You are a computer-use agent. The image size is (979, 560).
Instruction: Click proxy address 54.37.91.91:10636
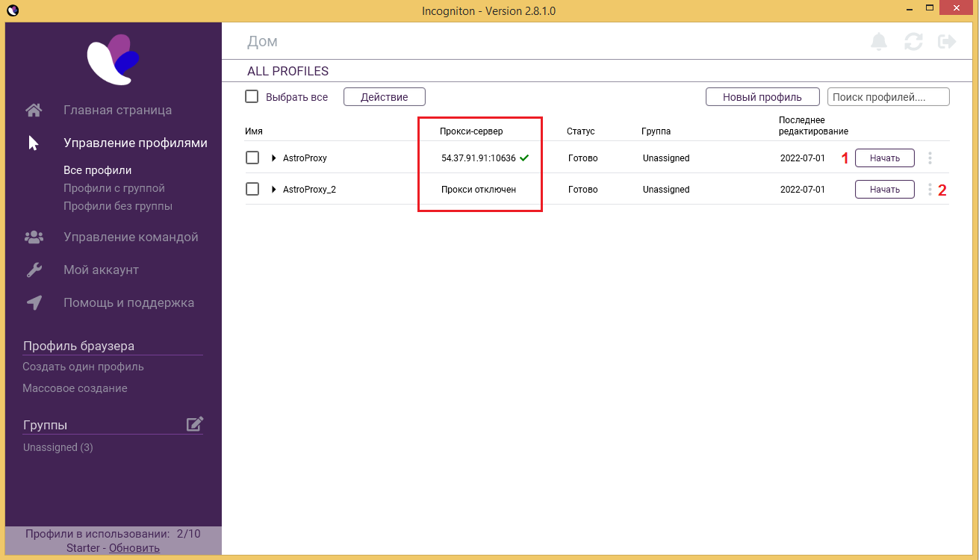tap(479, 158)
